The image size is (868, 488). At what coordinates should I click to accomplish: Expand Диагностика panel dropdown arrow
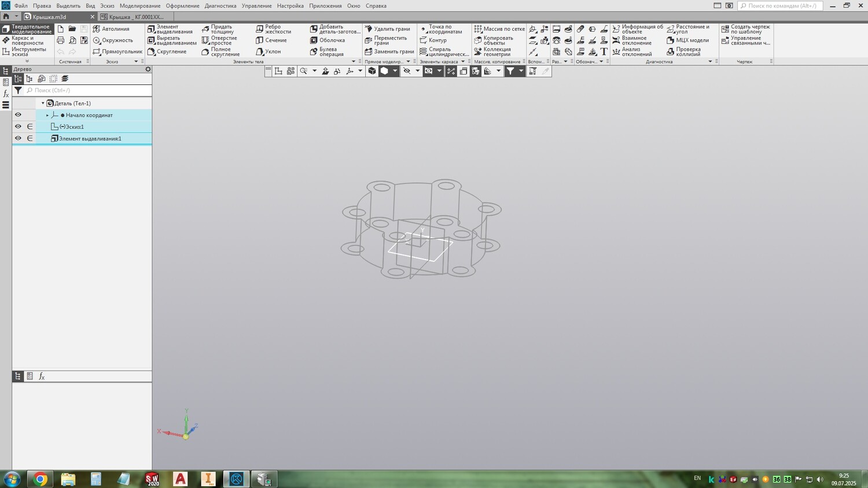[x=710, y=61]
